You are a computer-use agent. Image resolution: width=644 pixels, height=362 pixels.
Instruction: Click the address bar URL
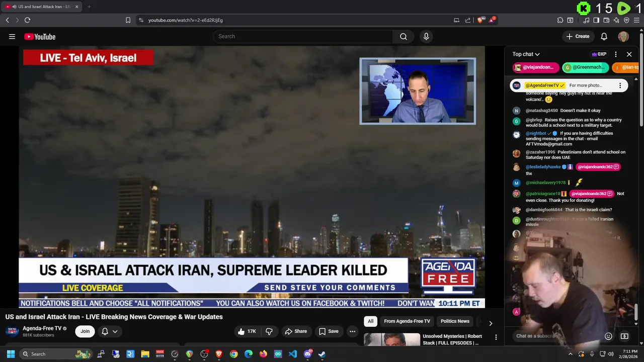(186, 20)
